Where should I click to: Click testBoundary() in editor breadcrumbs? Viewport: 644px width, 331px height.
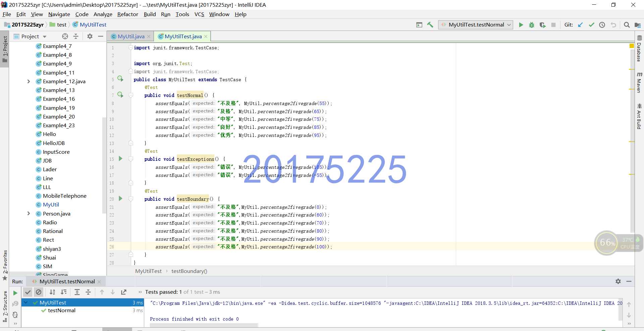click(x=189, y=271)
